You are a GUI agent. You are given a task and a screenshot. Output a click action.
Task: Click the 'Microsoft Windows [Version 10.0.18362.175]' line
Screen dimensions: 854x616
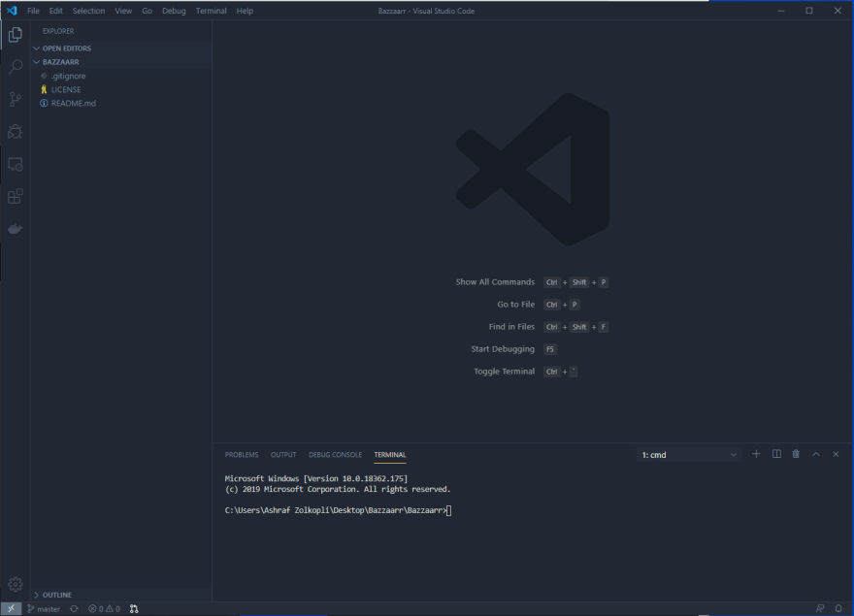[316, 479]
